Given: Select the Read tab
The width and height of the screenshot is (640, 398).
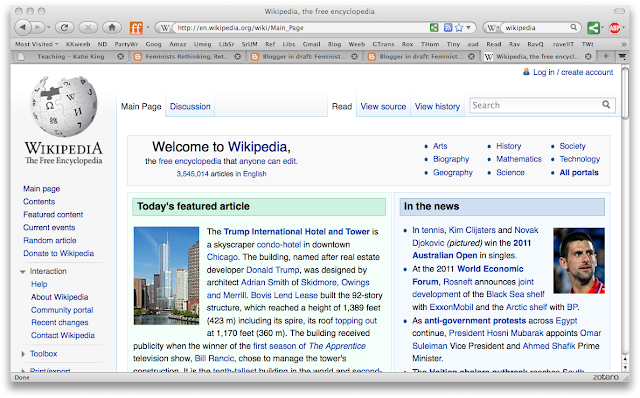Looking at the screenshot, I should (x=342, y=107).
